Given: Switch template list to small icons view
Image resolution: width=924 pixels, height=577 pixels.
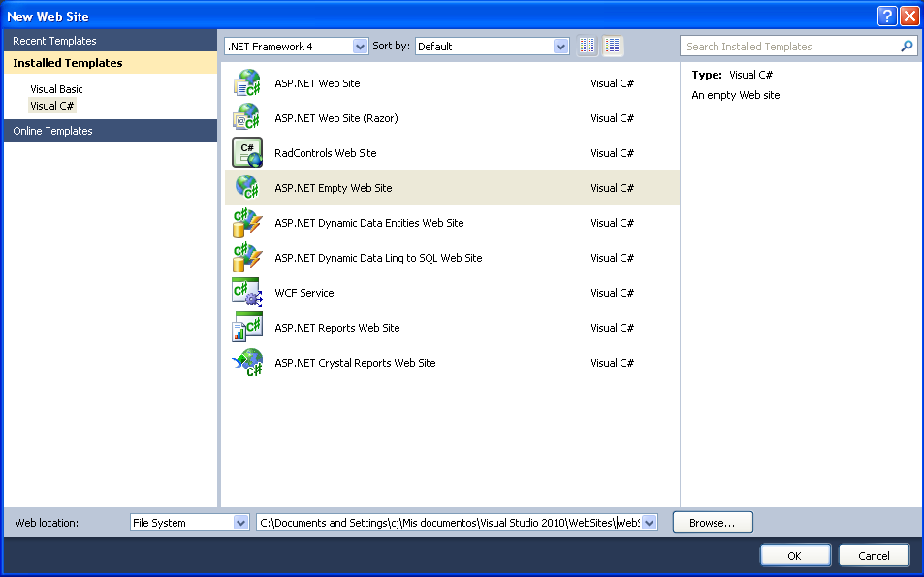Looking at the screenshot, I should pos(588,45).
